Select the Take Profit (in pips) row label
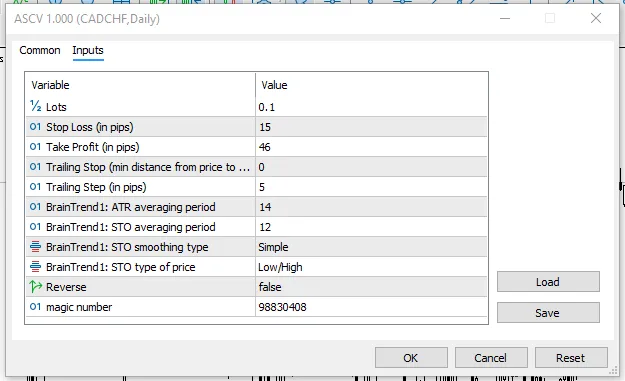The image size is (625, 381). tap(92, 147)
